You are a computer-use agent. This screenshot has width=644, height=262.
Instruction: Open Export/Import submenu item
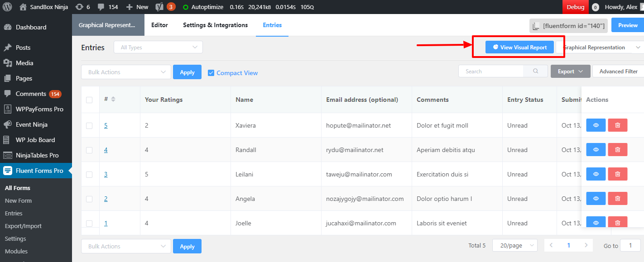(x=23, y=226)
